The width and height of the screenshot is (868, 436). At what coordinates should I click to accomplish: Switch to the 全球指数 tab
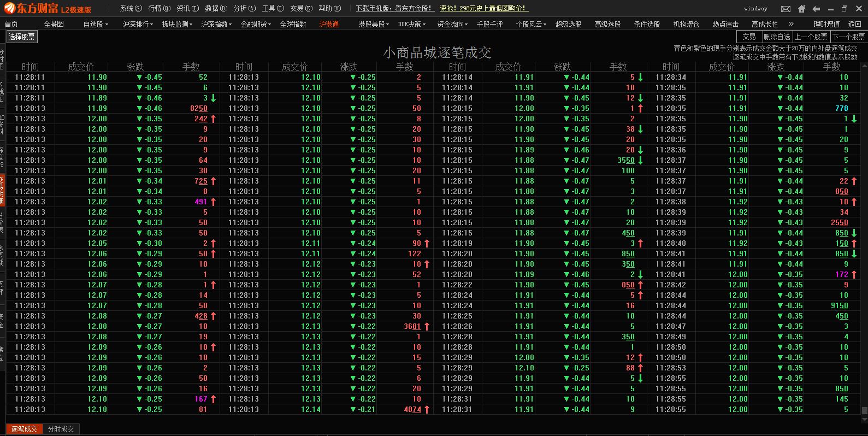click(293, 24)
